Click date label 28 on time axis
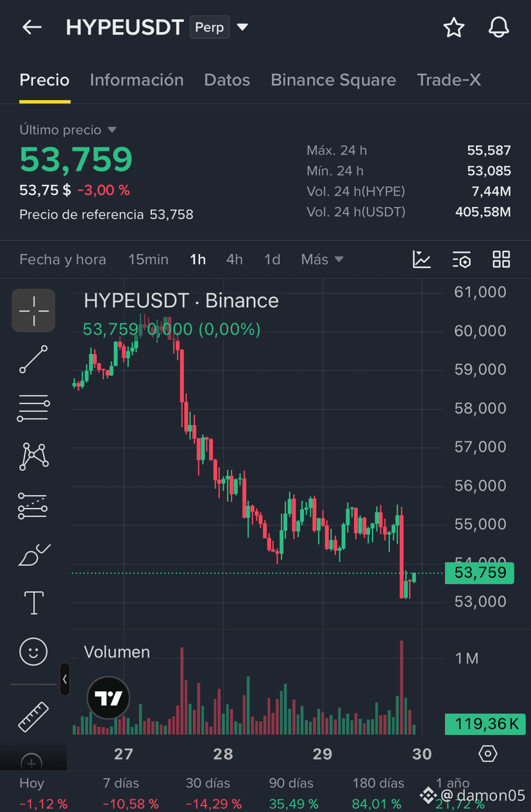The image size is (531, 812). [223, 754]
